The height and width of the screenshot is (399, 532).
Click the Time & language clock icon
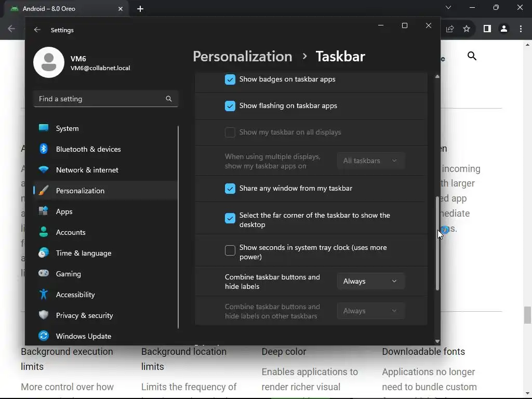coord(44,253)
